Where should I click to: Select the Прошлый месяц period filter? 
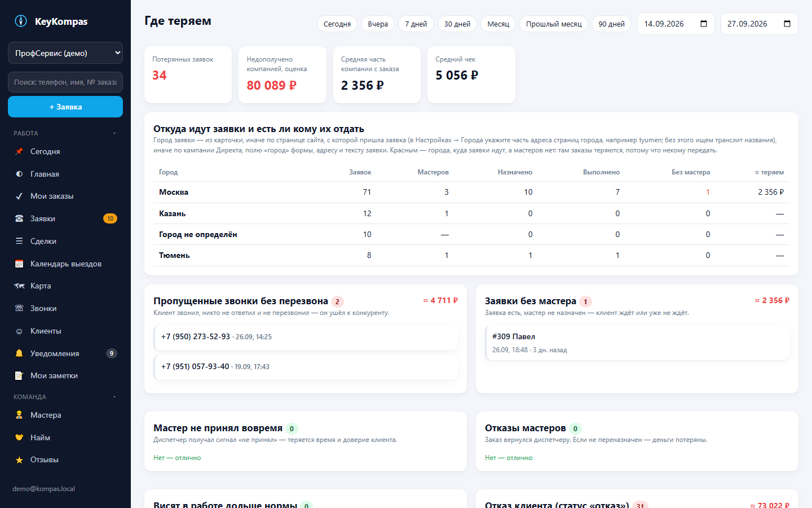[554, 24]
